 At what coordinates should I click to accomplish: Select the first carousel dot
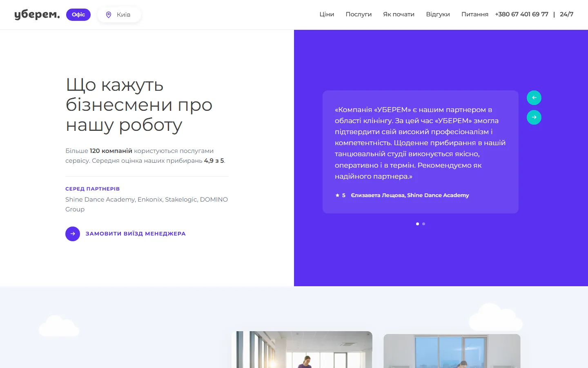[x=417, y=224]
